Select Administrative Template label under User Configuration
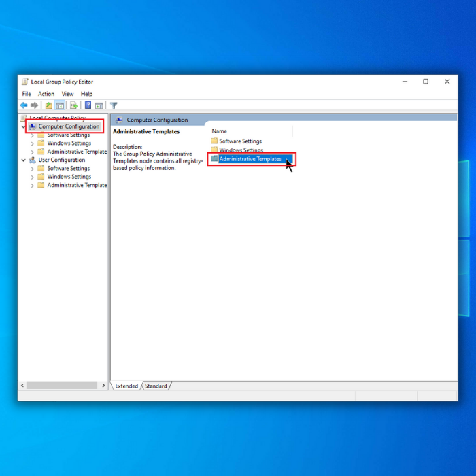476x476 pixels. [77, 185]
